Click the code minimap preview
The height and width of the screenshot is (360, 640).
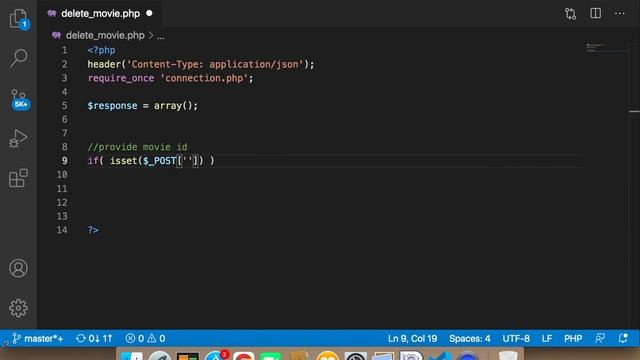(x=606, y=48)
